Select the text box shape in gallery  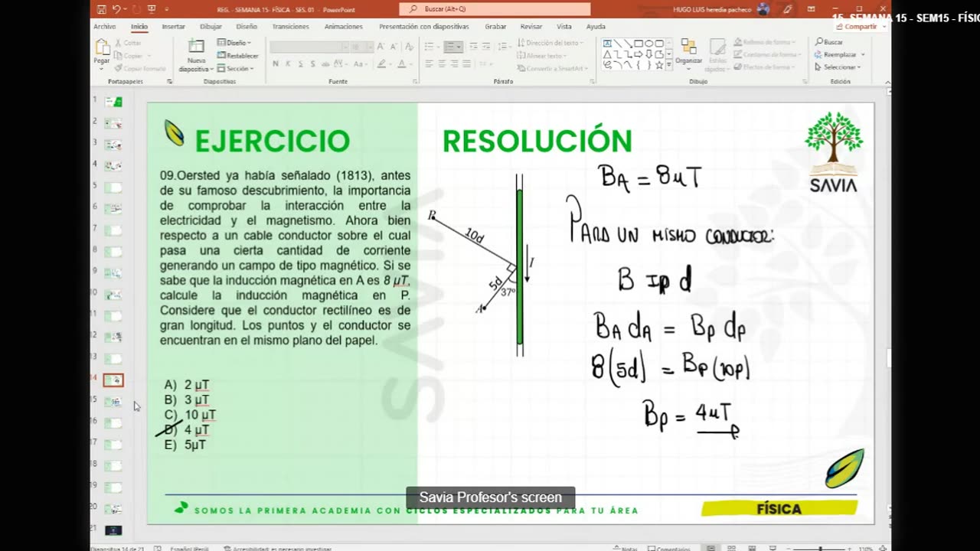(608, 44)
